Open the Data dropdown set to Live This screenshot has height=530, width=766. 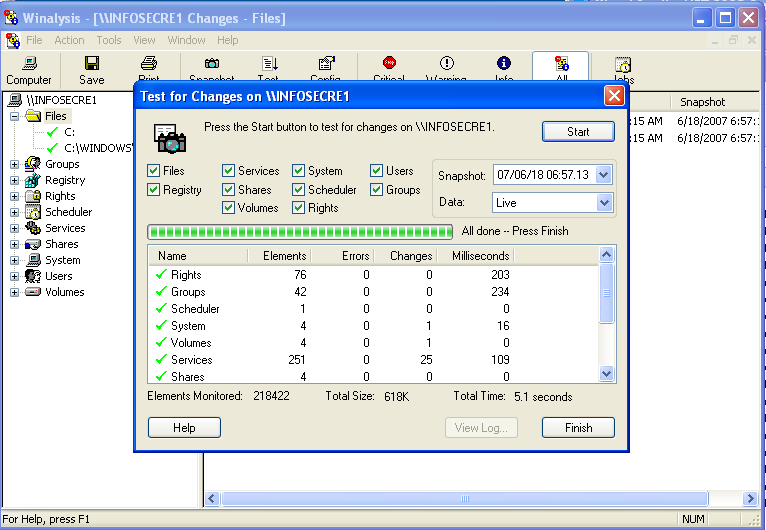604,203
